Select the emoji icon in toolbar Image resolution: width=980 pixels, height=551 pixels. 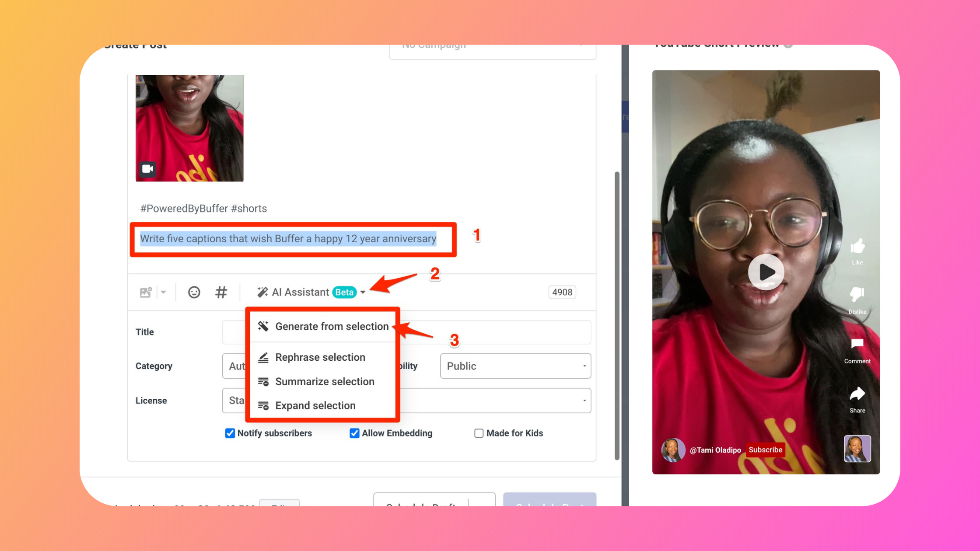click(194, 291)
